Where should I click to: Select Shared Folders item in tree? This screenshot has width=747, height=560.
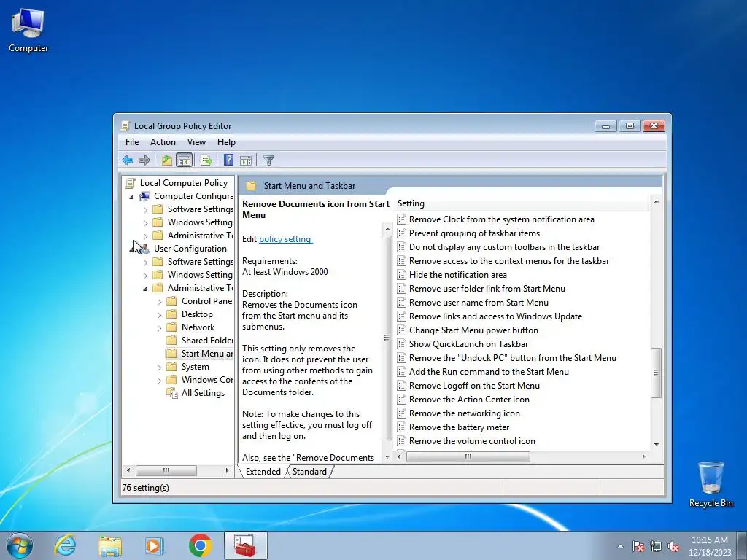[x=207, y=341]
